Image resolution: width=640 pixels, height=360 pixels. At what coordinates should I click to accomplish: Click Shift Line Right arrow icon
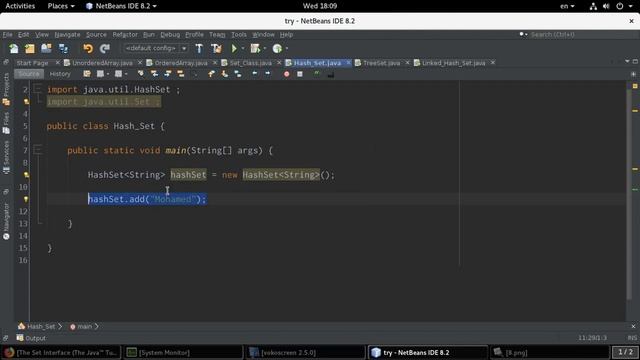[x=268, y=74]
